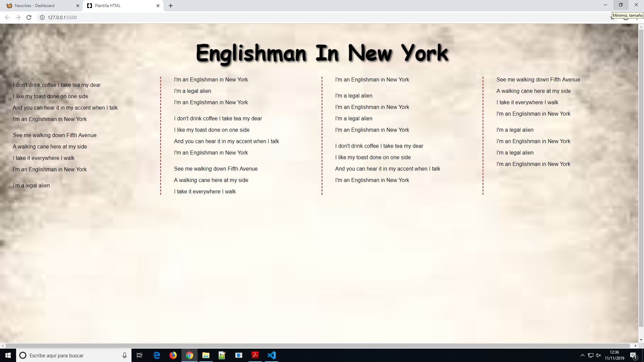Reload the current page
The image size is (644, 362).
[29, 17]
